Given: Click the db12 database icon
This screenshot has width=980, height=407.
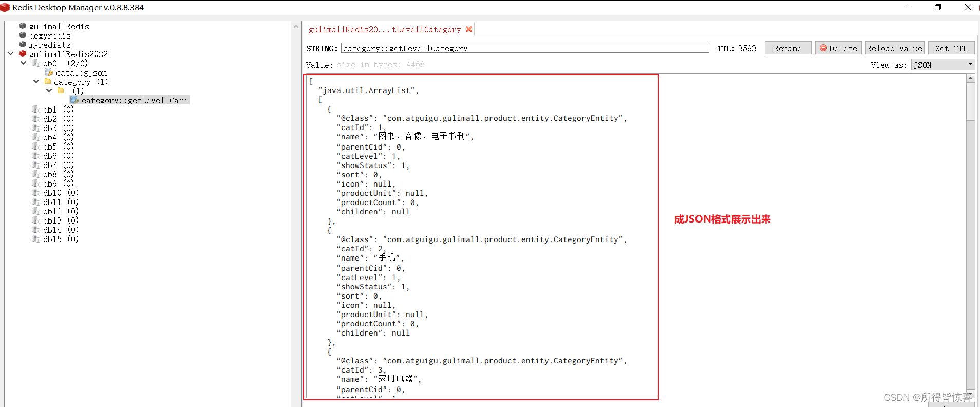Looking at the screenshot, I should pos(36,211).
